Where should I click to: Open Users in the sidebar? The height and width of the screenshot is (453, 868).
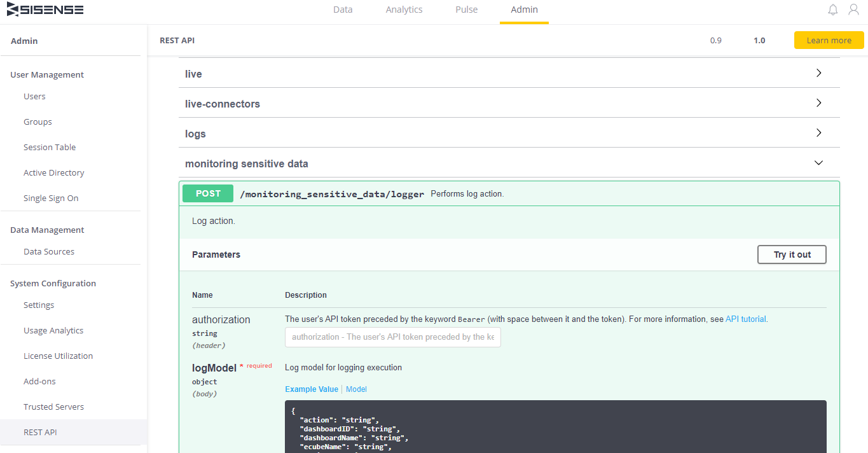tap(34, 97)
